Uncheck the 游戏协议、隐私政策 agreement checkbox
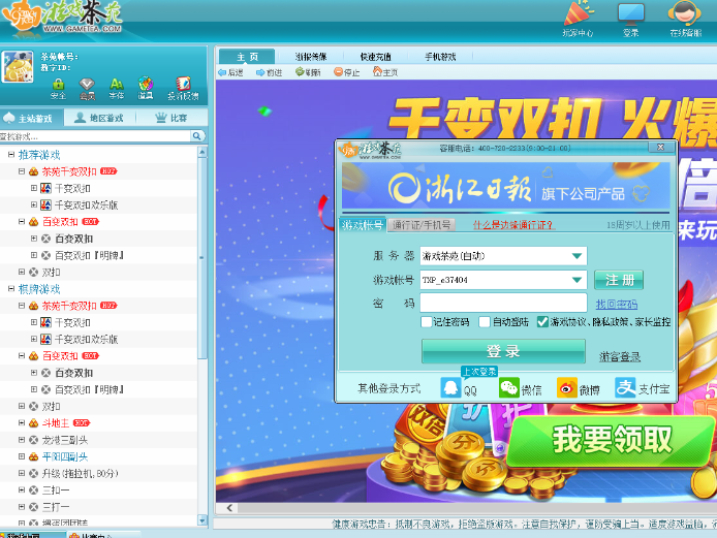Screen dimensions: 717x538 point(542,322)
